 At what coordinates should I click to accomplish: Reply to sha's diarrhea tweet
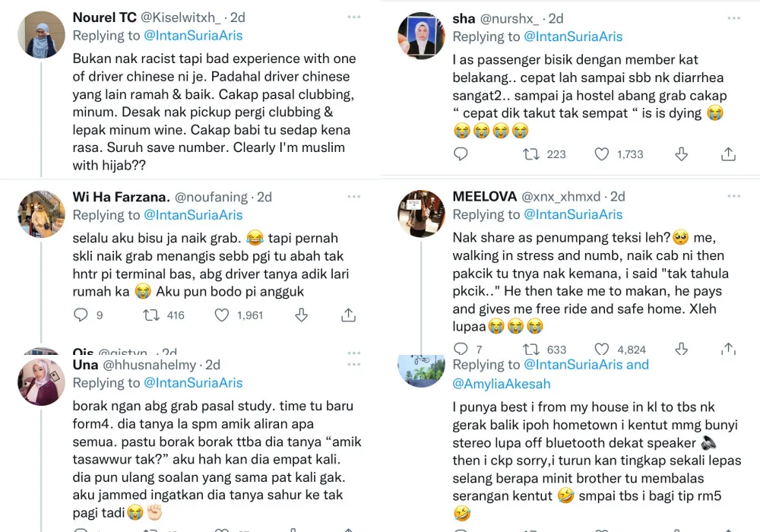pyautogui.click(x=461, y=154)
